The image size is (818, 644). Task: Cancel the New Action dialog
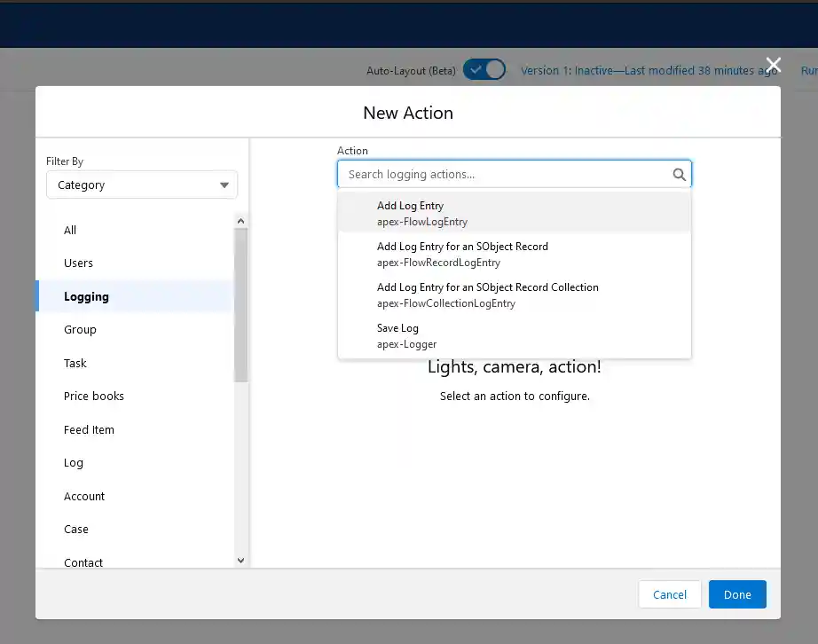pos(670,594)
